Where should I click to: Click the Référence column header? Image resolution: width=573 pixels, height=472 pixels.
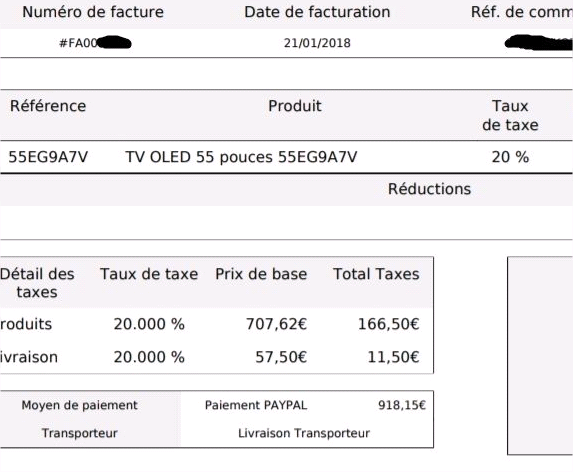48,106
